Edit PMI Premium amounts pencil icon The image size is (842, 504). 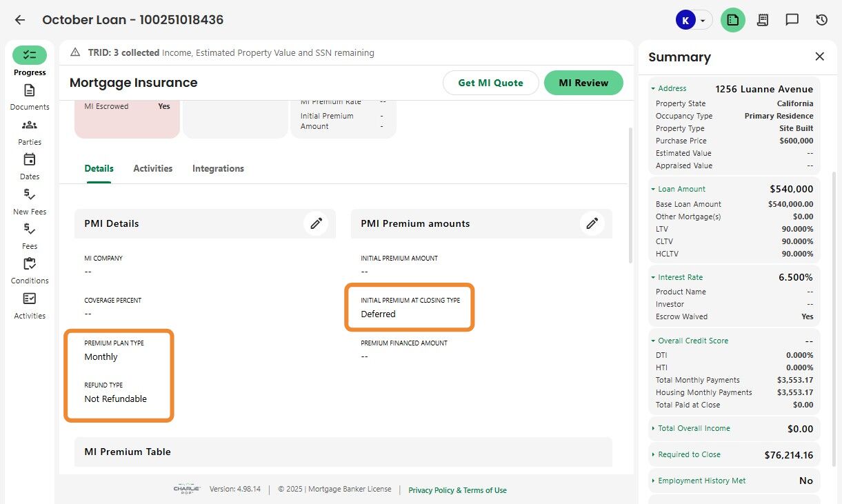[592, 223]
